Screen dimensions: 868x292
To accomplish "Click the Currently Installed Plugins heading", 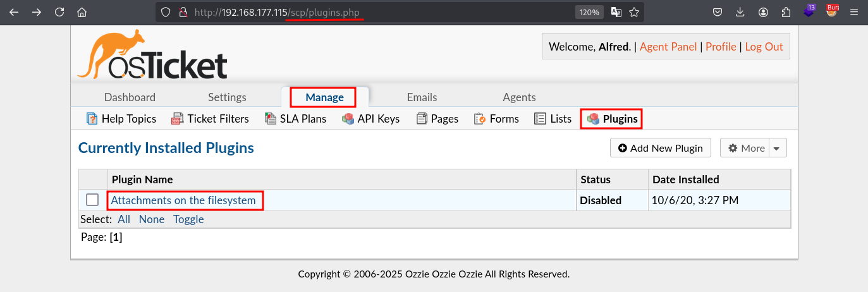I will click(x=166, y=148).
